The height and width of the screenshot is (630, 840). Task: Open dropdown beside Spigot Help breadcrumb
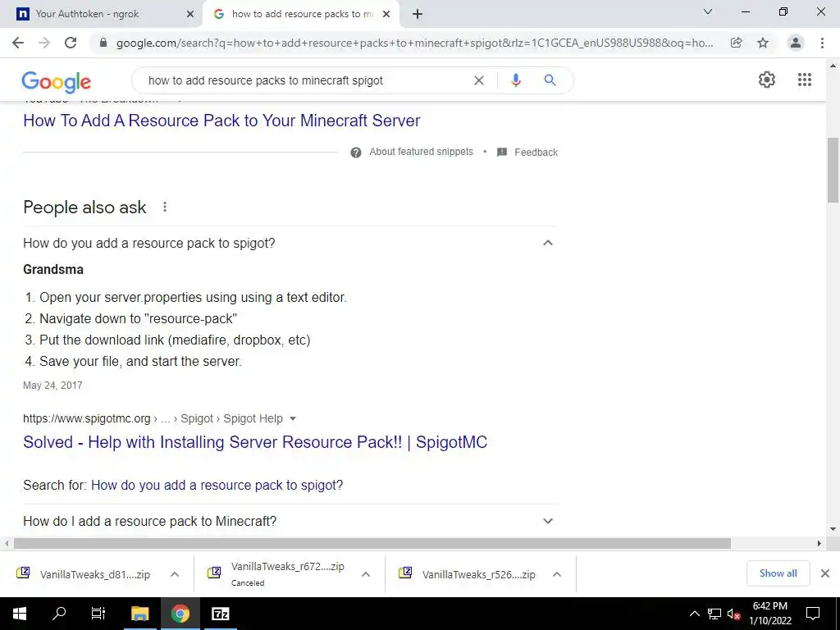coord(293,419)
